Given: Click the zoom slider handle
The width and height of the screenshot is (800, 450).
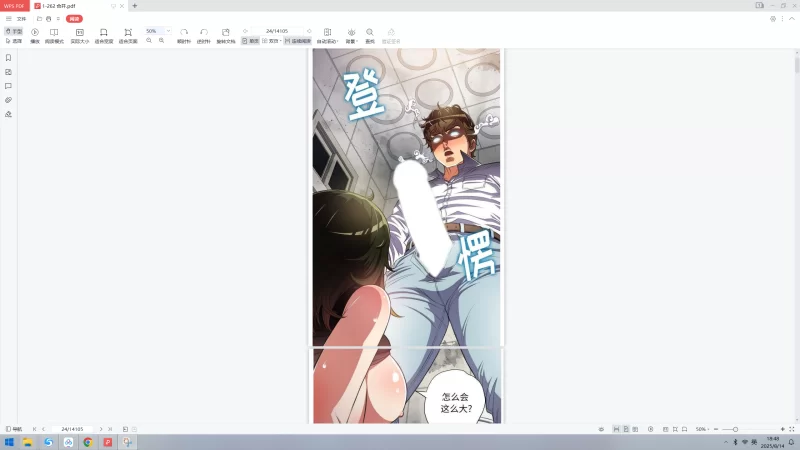Looking at the screenshot, I should tap(735, 429).
